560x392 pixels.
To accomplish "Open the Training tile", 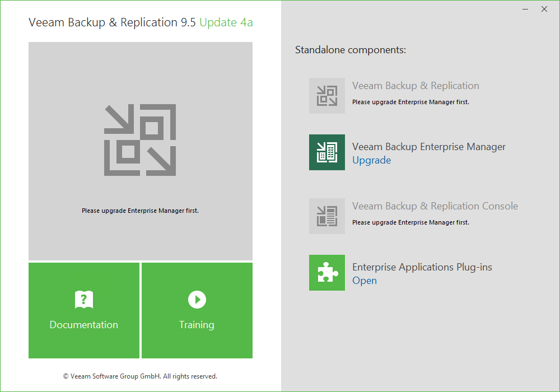I will [x=197, y=310].
